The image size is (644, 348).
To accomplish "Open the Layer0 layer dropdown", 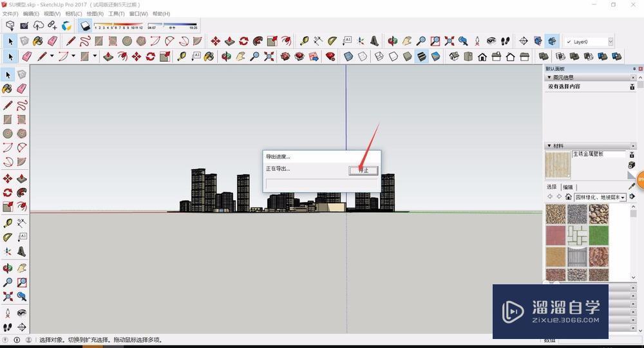I will pos(611,41).
